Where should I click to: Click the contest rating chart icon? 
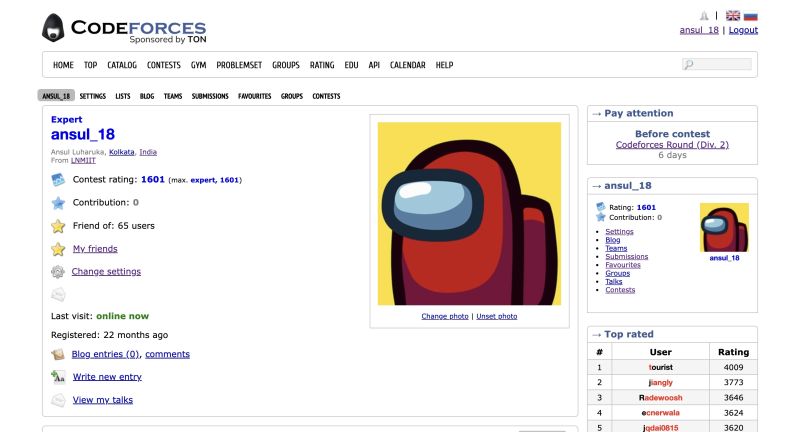pyautogui.click(x=58, y=180)
